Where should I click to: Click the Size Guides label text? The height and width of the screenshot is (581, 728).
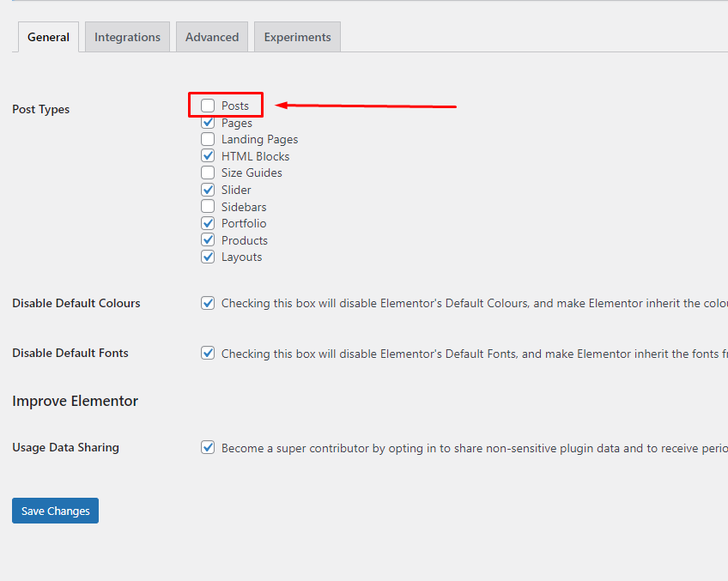click(252, 172)
